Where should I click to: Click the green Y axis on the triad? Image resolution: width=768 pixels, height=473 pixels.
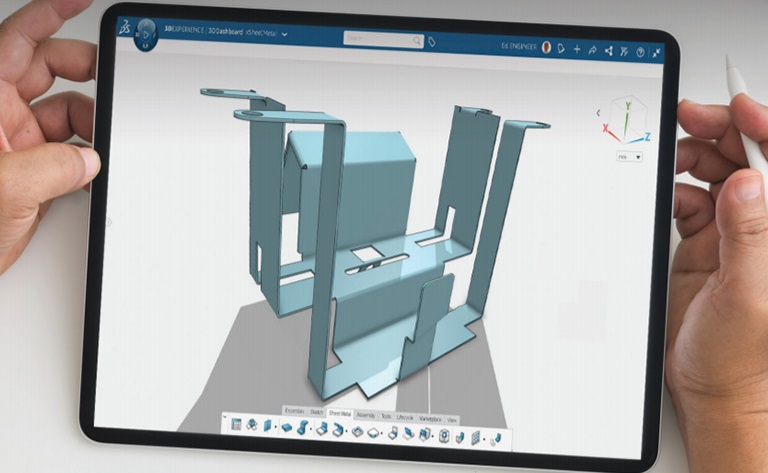pos(627,111)
